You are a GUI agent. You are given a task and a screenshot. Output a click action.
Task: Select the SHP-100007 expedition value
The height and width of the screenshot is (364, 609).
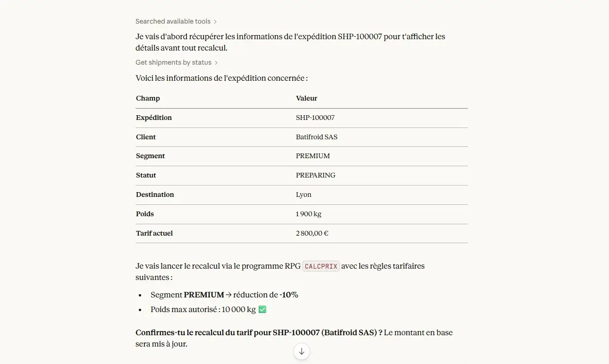point(315,118)
